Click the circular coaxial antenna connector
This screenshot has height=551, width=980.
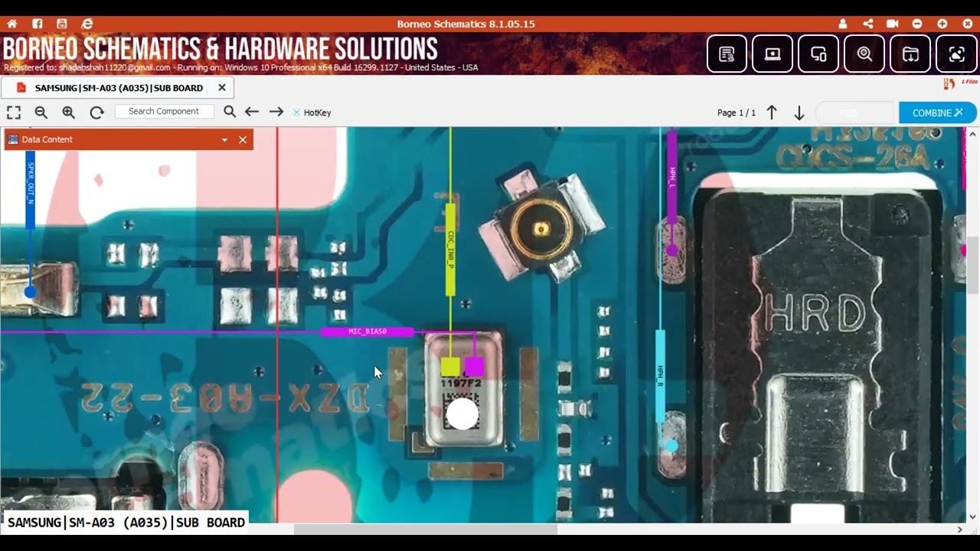tap(541, 228)
